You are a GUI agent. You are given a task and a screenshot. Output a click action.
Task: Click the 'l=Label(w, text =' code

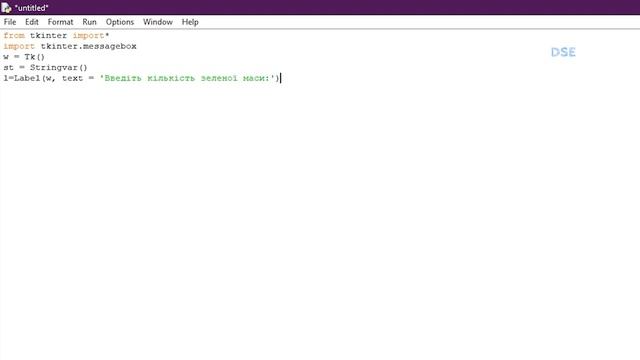pyautogui.click(x=49, y=78)
